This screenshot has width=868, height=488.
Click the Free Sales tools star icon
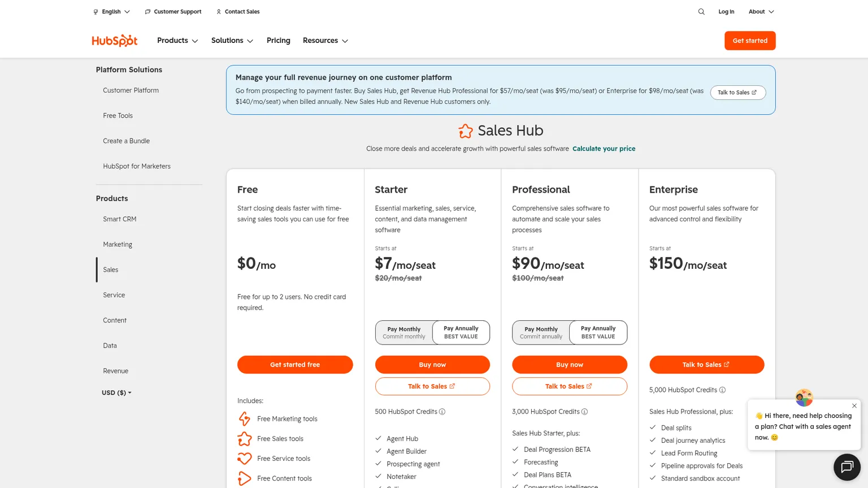point(244,439)
